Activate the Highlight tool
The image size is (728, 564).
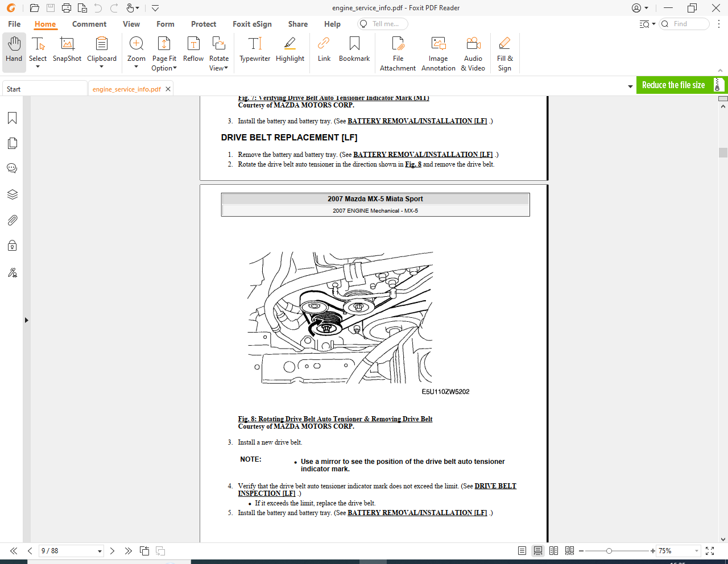(x=289, y=50)
